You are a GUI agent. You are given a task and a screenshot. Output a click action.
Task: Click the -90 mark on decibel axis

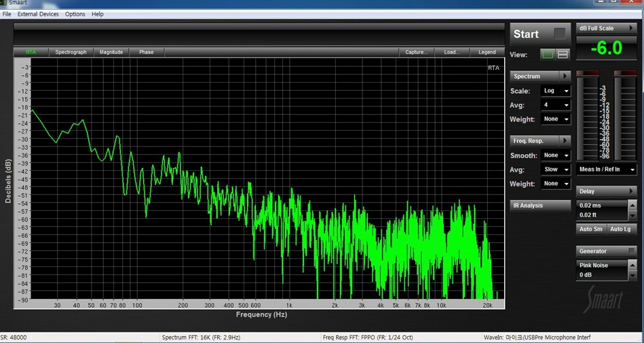[24, 300]
